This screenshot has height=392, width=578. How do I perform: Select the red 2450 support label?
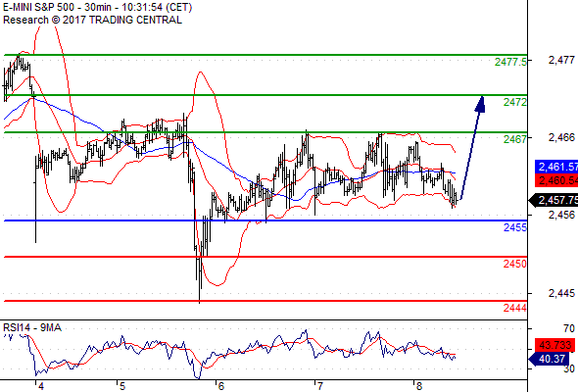pyautogui.click(x=515, y=264)
